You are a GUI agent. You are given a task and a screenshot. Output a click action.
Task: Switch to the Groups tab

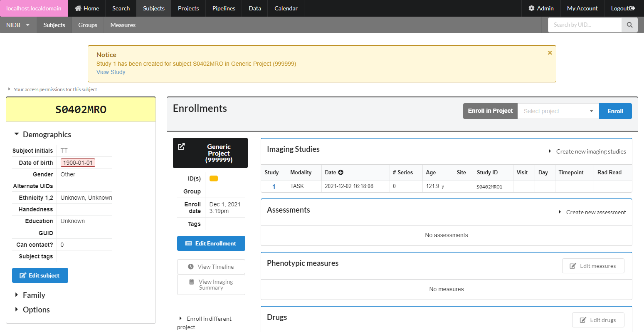[88, 25]
